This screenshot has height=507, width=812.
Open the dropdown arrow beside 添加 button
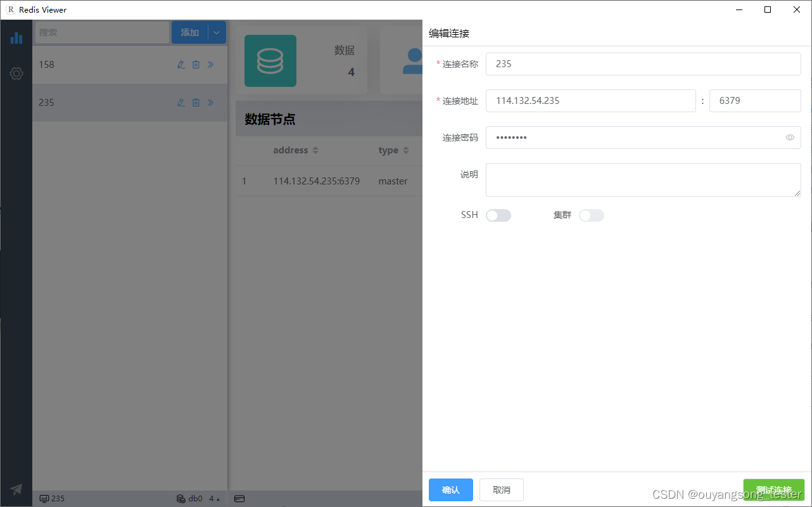coord(217,32)
